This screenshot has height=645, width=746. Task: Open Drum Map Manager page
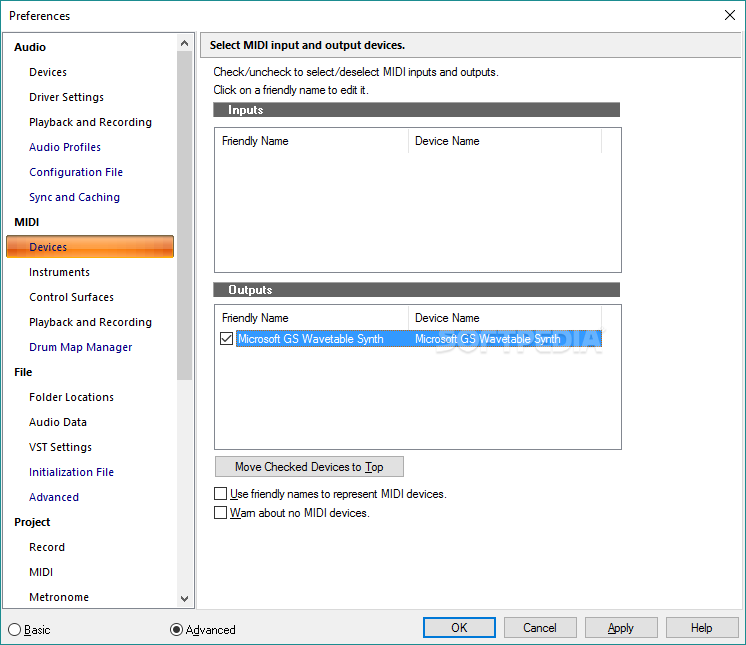[80, 347]
